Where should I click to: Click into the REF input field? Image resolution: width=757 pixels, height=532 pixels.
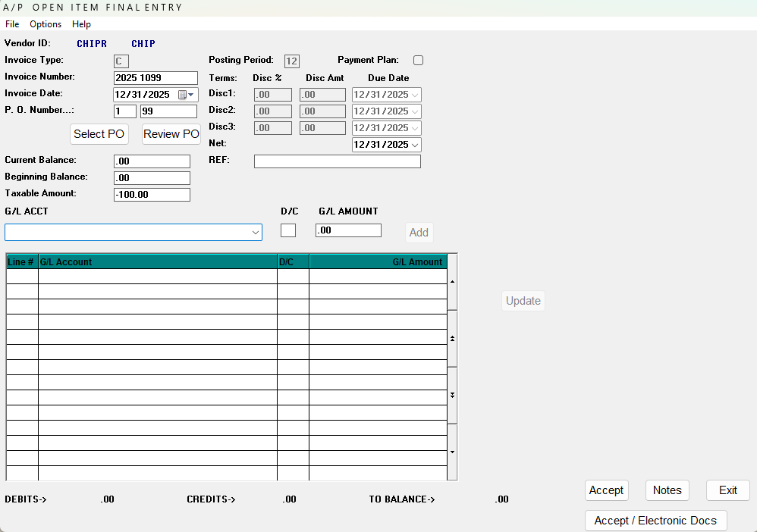(x=338, y=161)
